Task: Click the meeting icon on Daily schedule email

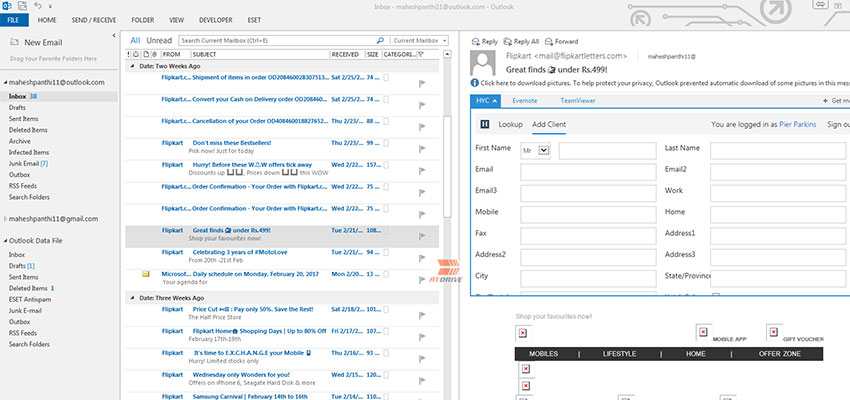Action: (146, 274)
